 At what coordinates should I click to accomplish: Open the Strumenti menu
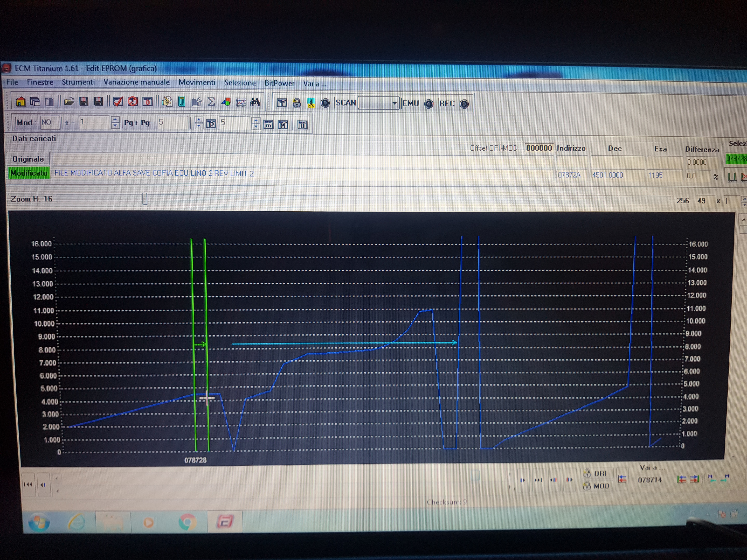(78, 82)
